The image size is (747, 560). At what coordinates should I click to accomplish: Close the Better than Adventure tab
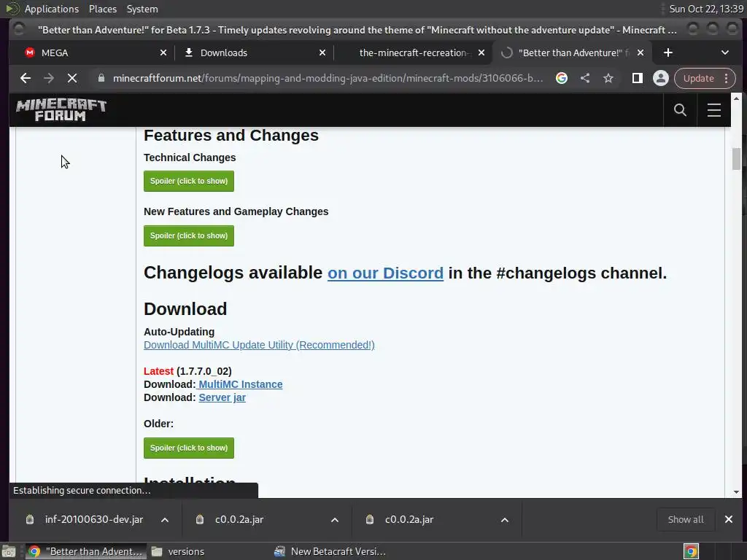(x=640, y=52)
